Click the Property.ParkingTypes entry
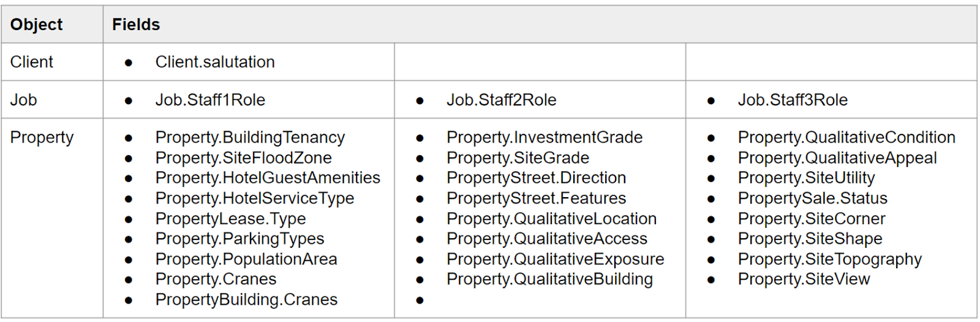 tap(239, 239)
